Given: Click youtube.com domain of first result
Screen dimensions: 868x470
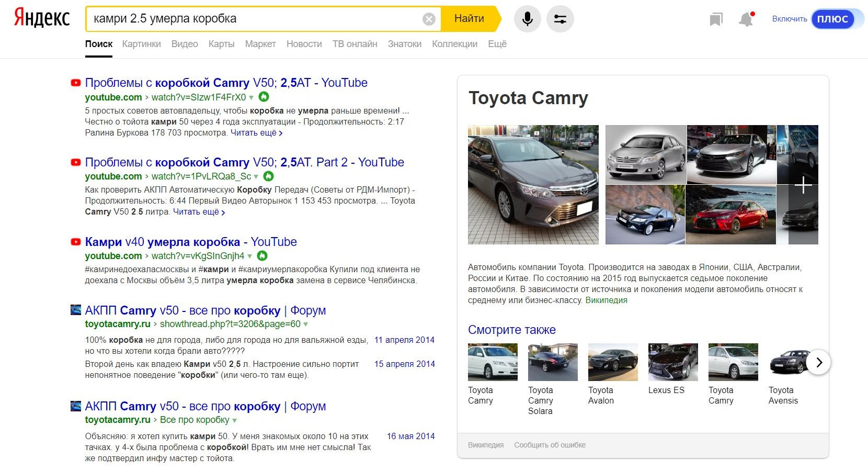Looking at the screenshot, I should (x=113, y=97).
